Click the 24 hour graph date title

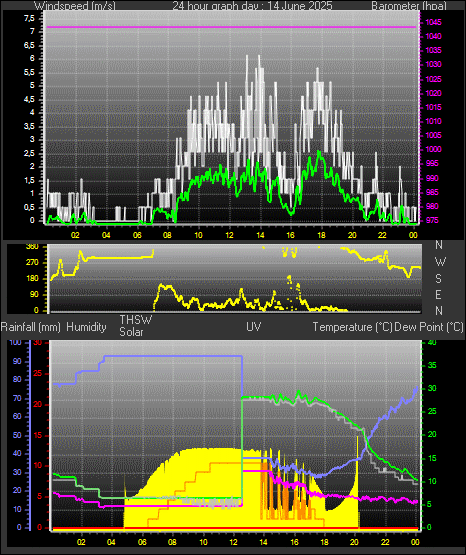(252, 5)
